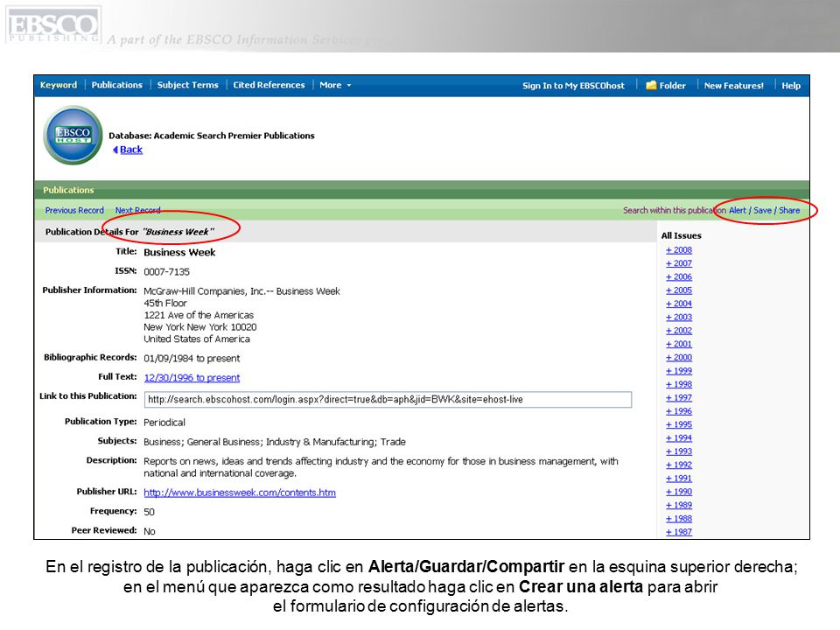840x630 pixels.
Task: Expand the 1992 issues
Action: [679, 465]
